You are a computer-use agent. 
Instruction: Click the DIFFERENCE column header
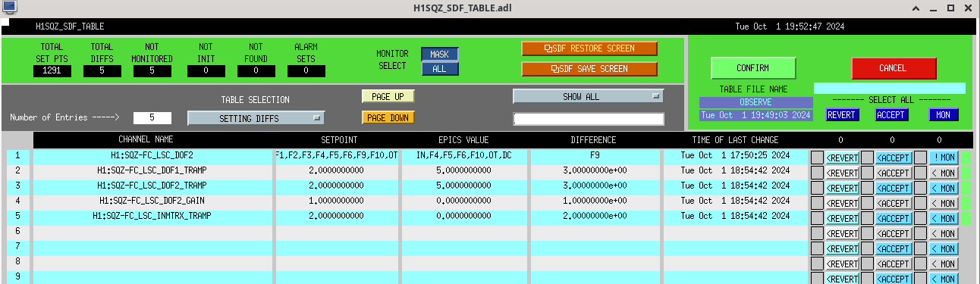594,140
